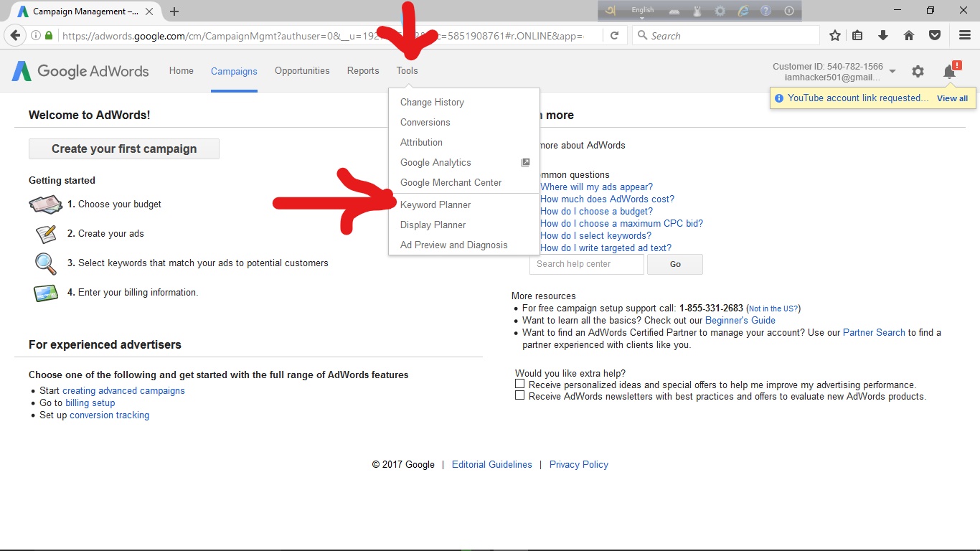This screenshot has width=980, height=551.
Task: Open Firefox downloads arrow
Action: tap(883, 35)
